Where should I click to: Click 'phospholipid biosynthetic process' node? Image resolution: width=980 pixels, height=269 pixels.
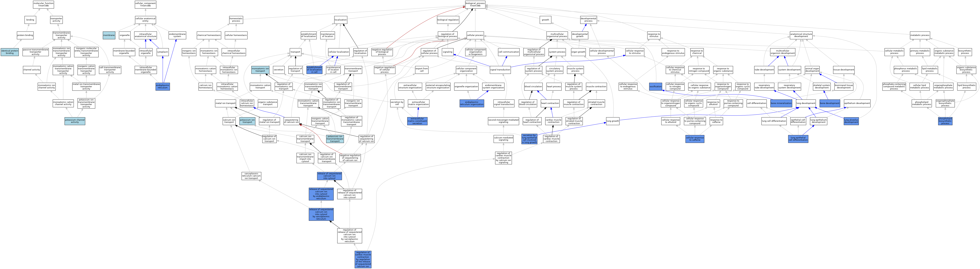945,121
